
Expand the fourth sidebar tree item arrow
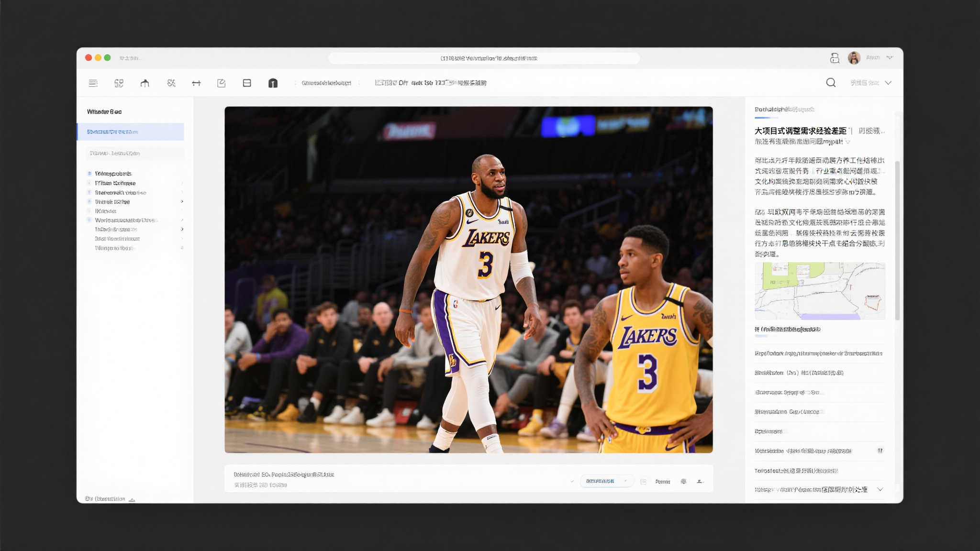(x=182, y=202)
